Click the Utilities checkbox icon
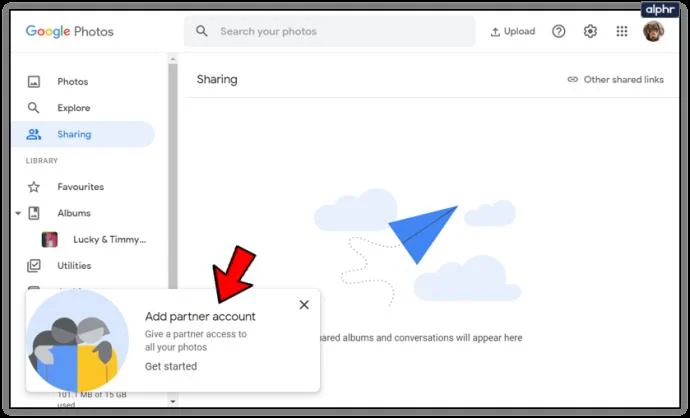Screen dimensions: 690x418 (34, 265)
